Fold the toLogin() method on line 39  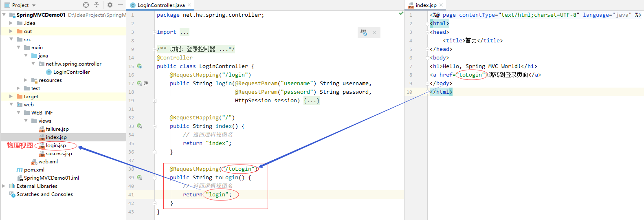click(154, 177)
